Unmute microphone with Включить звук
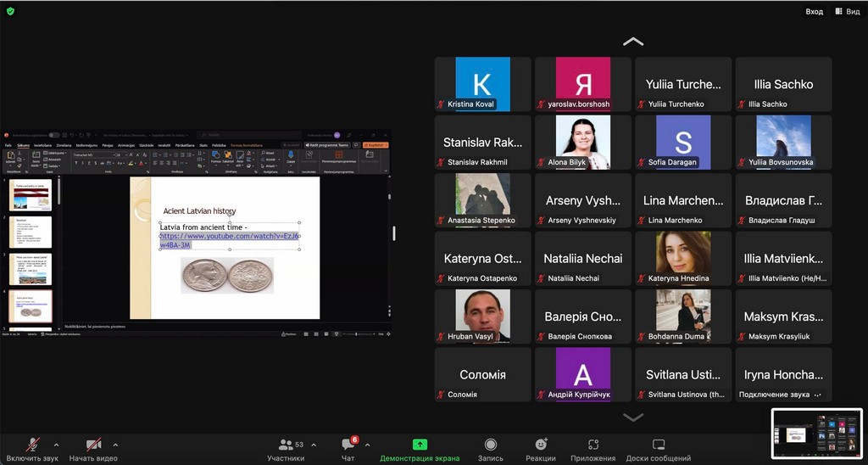The width and height of the screenshot is (868, 465). 32,450
